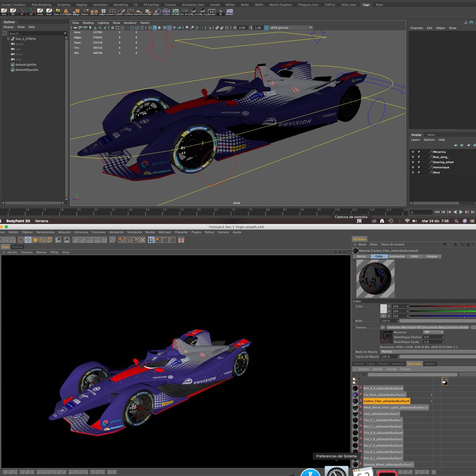Toggle use all lights viewport icon
The height and width of the screenshot is (476, 476).
(174, 28)
